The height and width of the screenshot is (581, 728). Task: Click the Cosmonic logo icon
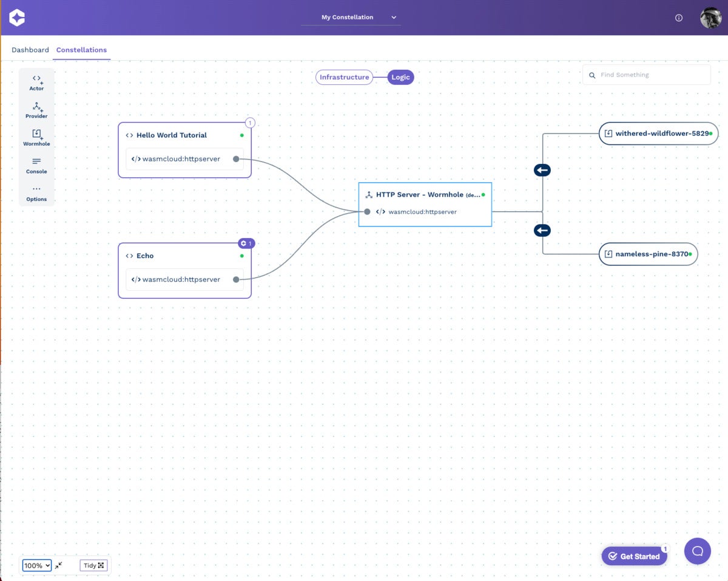pyautogui.click(x=17, y=18)
